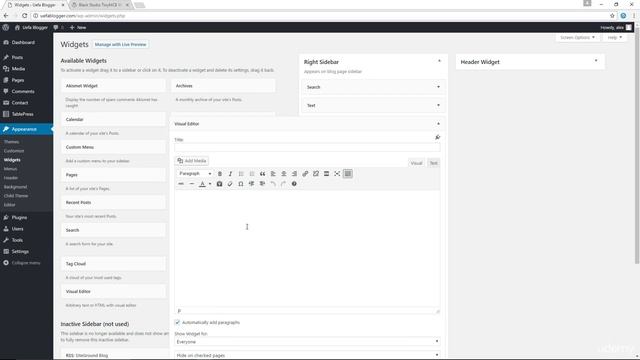Open the Hide on checked pages dropdown

click(307, 355)
